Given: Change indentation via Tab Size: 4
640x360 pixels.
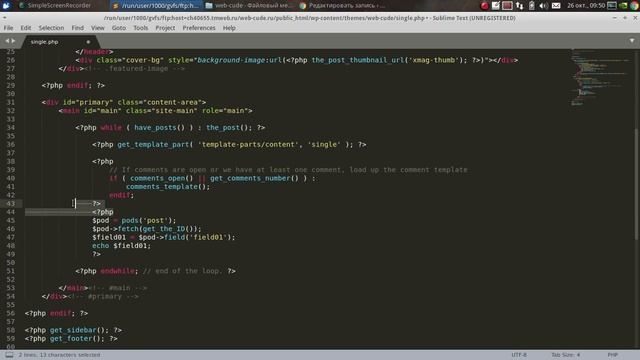Looking at the screenshot, I should click(x=565, y=355).
